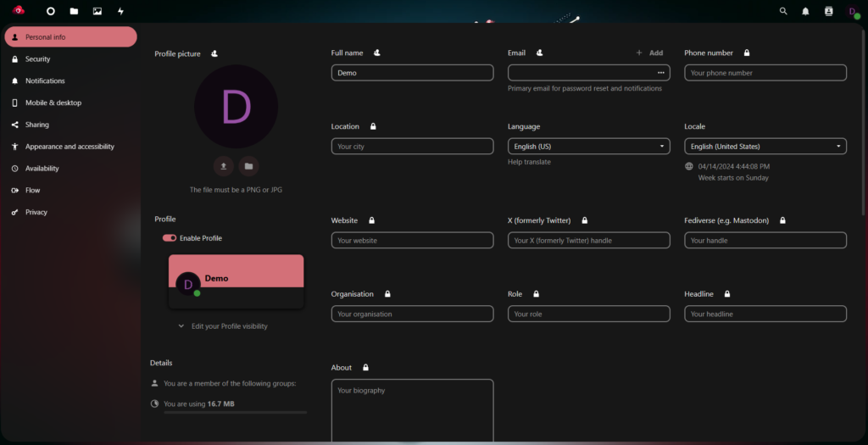
Task: Go to Availability settings
Action: click(71, 169)
